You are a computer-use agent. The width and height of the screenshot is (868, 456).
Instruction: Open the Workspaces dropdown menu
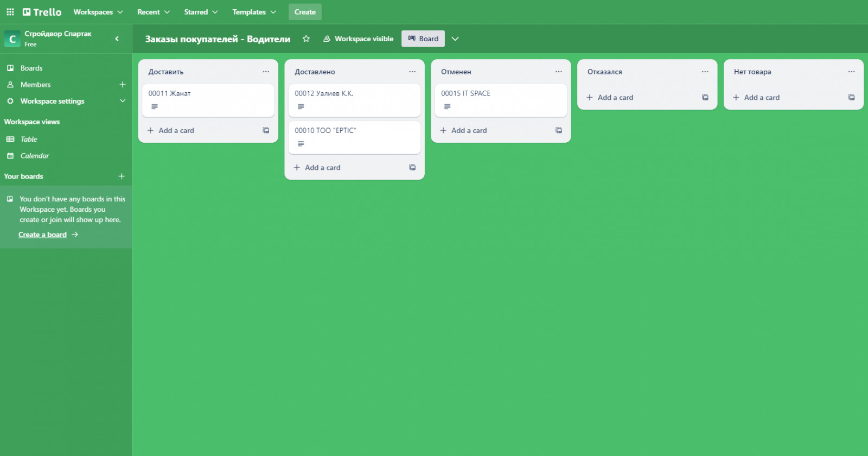98,12
